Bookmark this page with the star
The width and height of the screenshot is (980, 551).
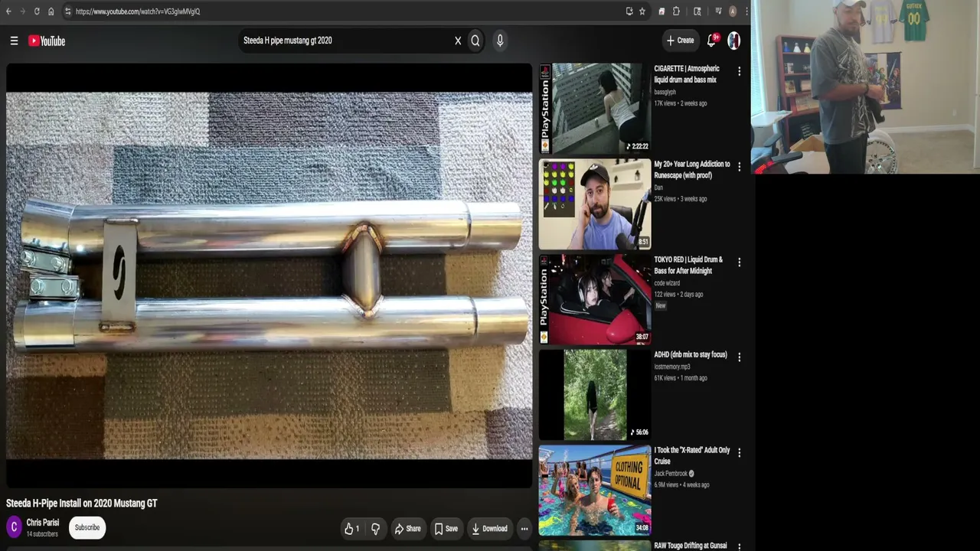pyautogui.click(x=642, y=11)
